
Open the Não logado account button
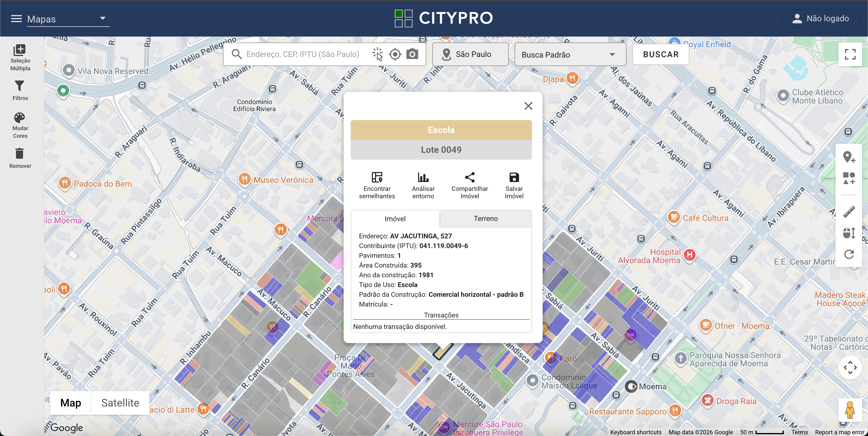coord(820,19)
